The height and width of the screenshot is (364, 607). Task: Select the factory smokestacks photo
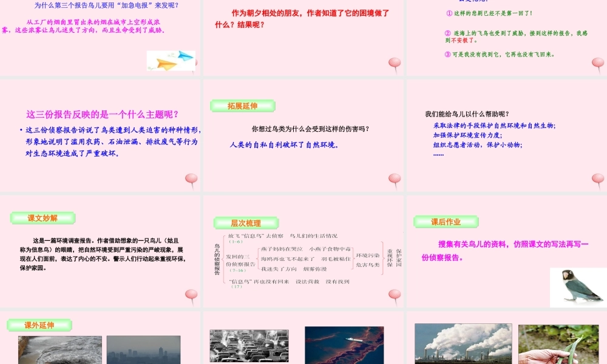pyautogui.click(x=463, y=343)
